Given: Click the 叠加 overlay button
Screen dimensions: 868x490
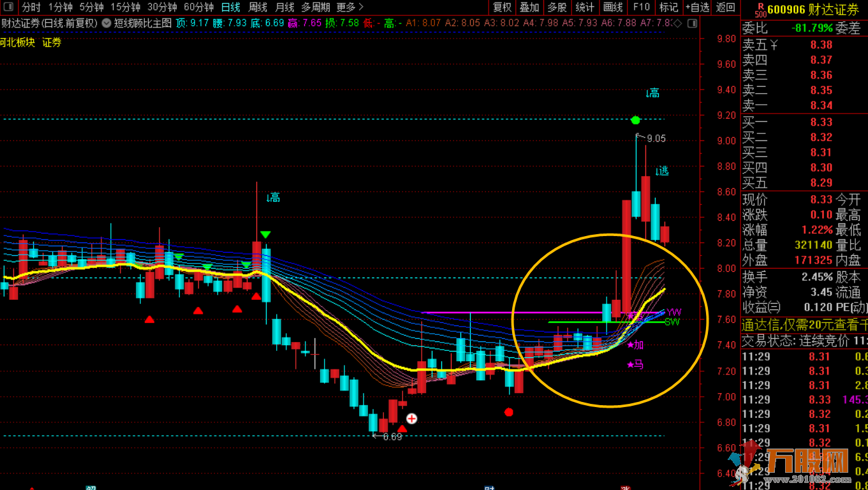Looking at the screenshot, I should pos(529,8).
